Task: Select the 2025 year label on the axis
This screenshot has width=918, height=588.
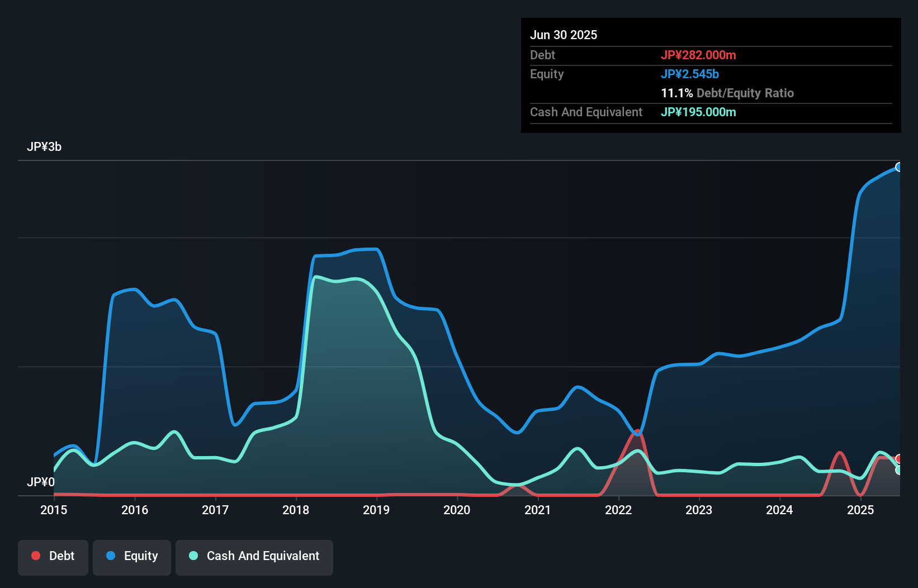Action: click(860, 510)
